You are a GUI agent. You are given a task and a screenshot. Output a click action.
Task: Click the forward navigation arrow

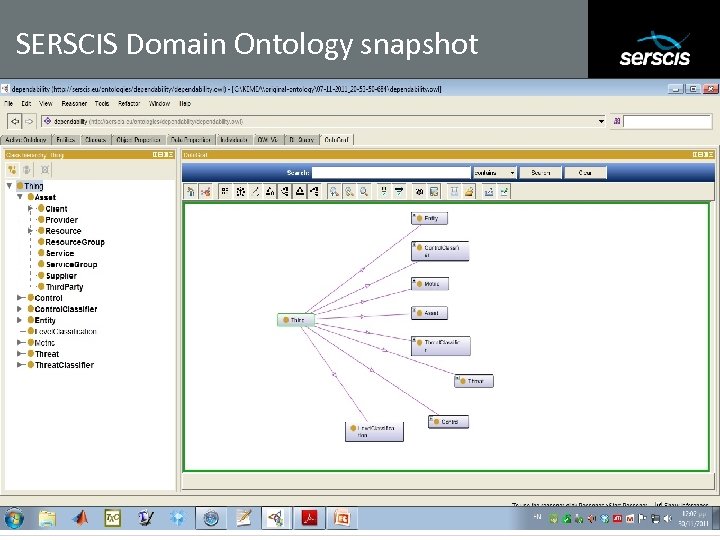[29, 122]
